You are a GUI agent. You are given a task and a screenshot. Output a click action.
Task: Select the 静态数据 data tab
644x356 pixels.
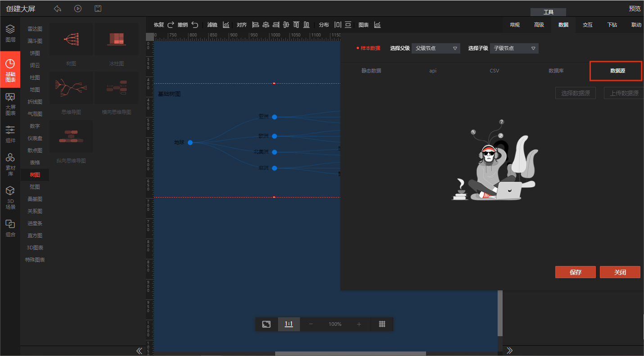[371, 71]
